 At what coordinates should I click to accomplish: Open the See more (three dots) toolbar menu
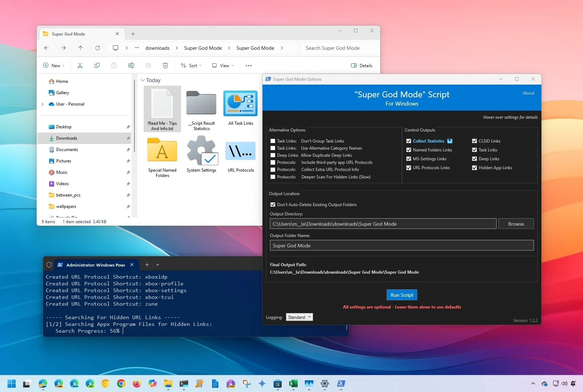point(249,65)
